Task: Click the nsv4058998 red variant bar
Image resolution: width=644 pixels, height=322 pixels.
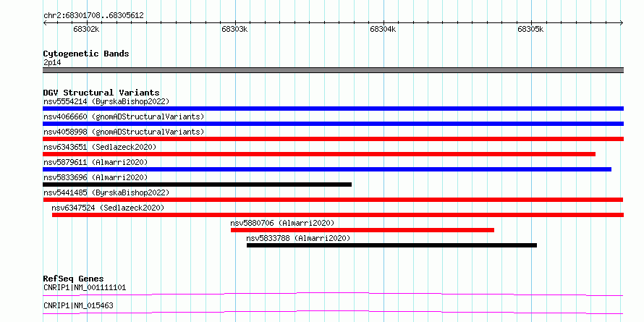Action: (x=333, y=139)
